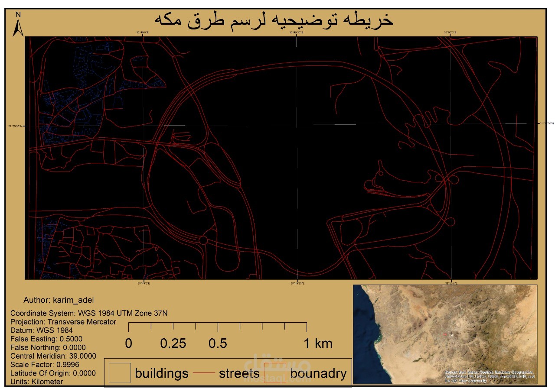This screenshot has height=392, width=555.
Task: Select the bounadry legend swatch
Action: click(x=275, y=373)
